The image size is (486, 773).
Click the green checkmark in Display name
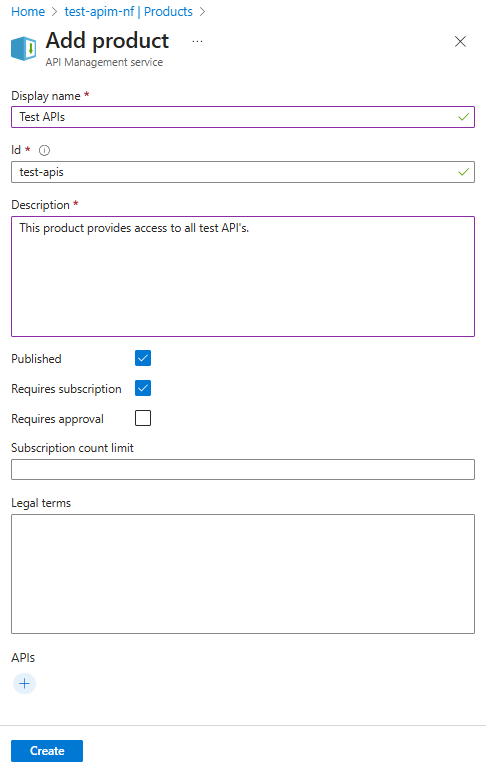(463, 117)
